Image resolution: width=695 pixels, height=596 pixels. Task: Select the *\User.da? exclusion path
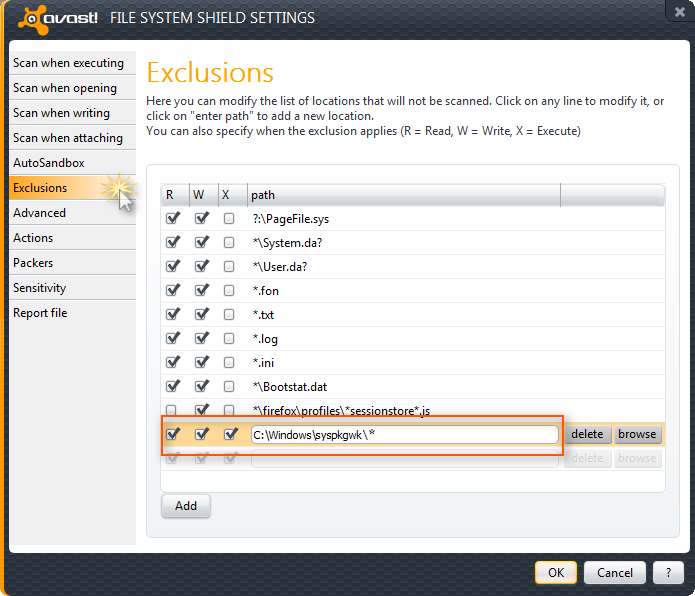coord(280,267)
